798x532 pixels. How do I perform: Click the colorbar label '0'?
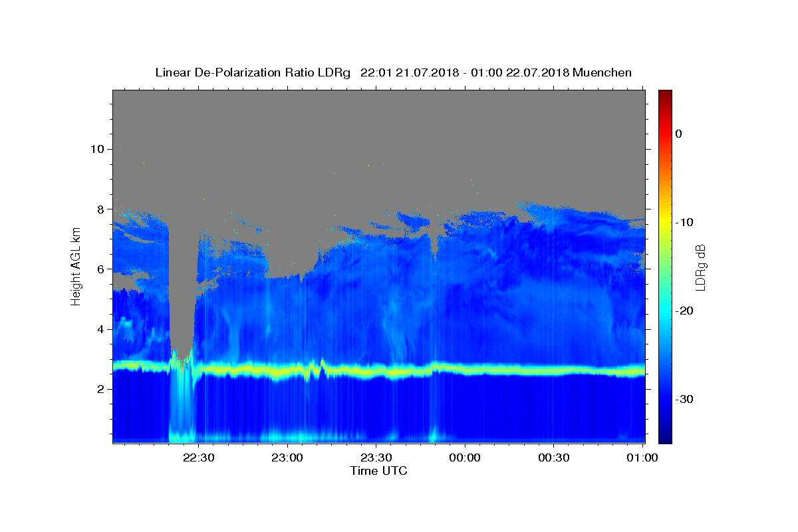click(x=679, y=134)
